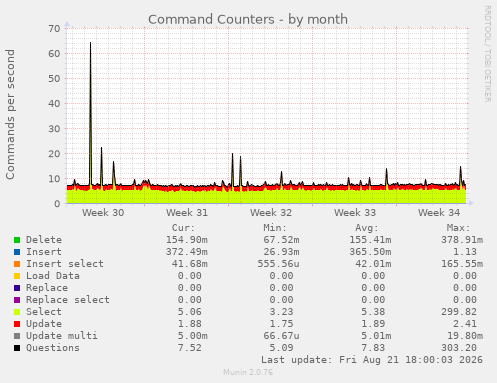Click Questions current value 7.52
The width and height of the screenshot is (497, 383).
[x=190, y=348]
